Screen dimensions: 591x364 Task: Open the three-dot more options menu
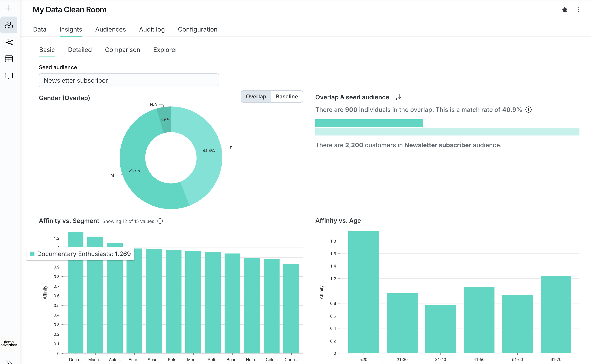click(579, 10)
